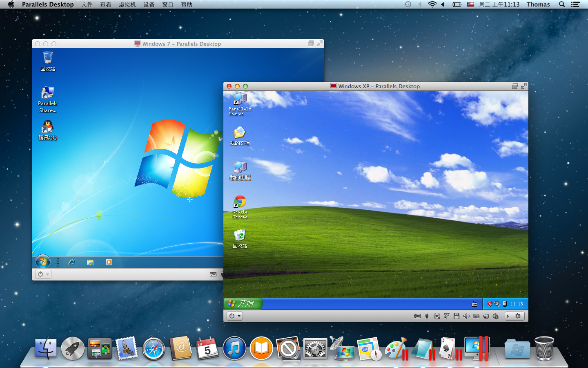Click the Windows 7 Start orb

[43, 262]
